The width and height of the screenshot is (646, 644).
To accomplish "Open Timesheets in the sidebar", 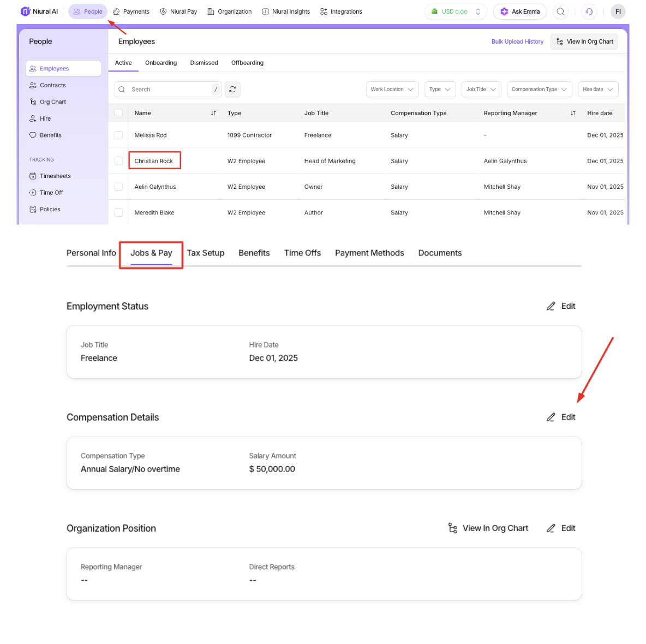I will point(55,176).
